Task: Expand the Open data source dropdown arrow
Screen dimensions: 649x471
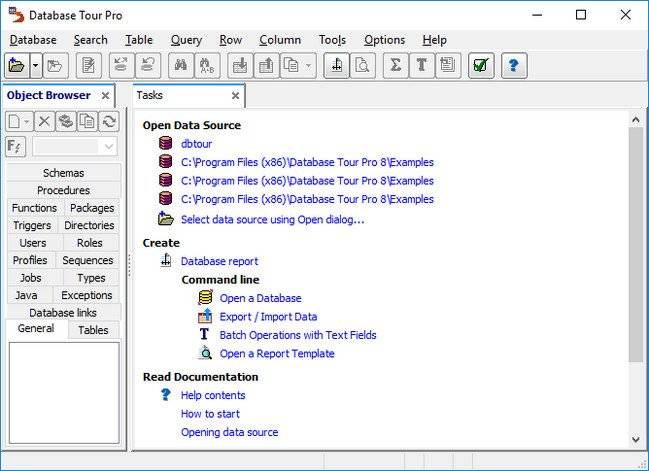Action: click(36, 66)
